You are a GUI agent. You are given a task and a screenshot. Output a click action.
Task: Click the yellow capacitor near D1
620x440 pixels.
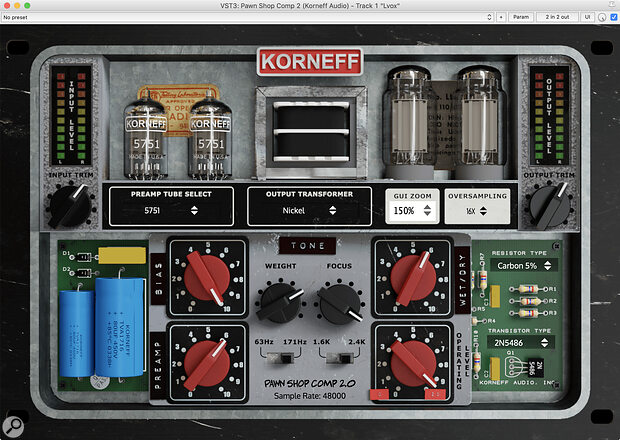point(122,255)
